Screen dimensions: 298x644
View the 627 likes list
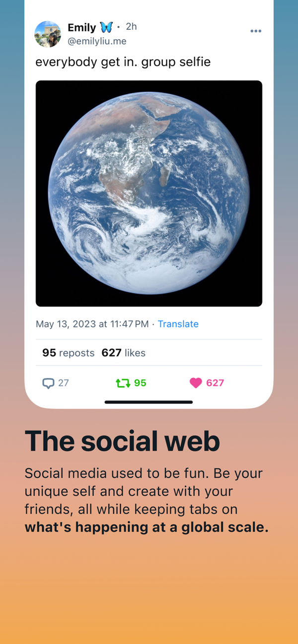click(124, 353)
